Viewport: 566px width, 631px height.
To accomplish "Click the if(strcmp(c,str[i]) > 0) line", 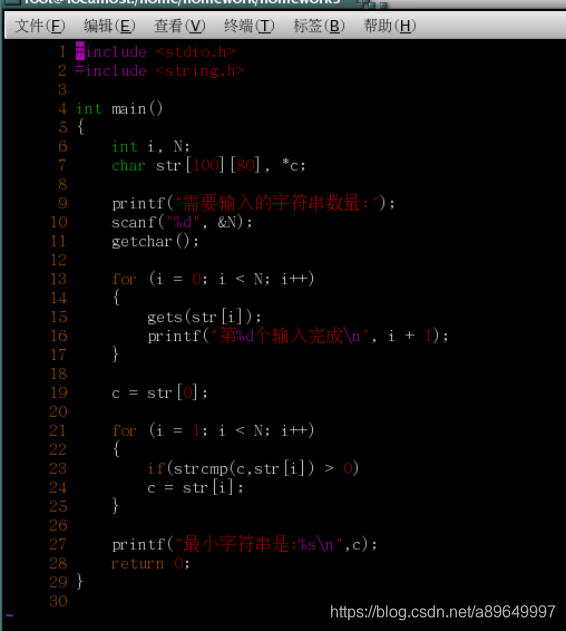I will (x=253, y=468).
